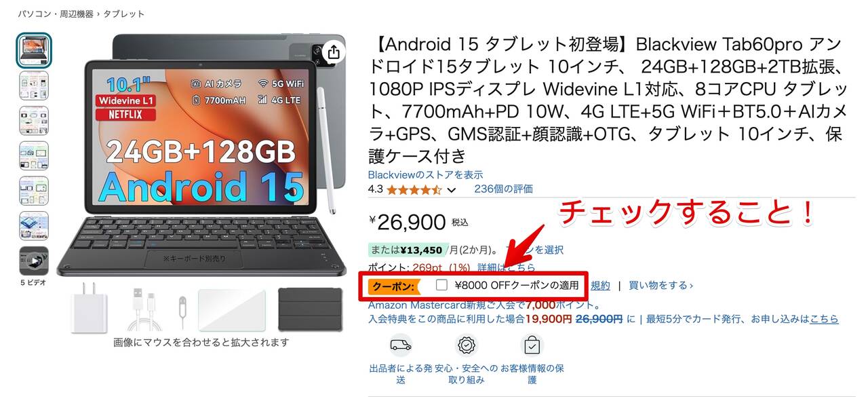868x397 pixels.
Task: Select the first product thumbnail
Action: tap(33, 50)
